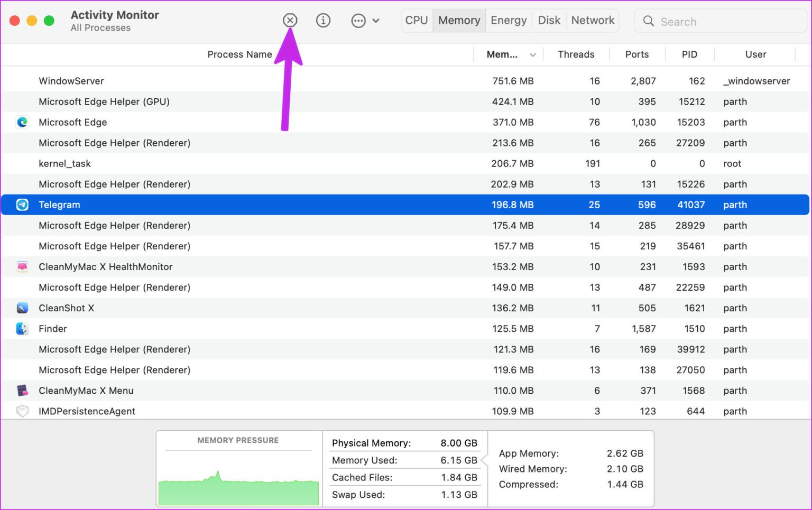Sort by the PID column header
This screenshot has width=812, height=510.
click(689, 54)
